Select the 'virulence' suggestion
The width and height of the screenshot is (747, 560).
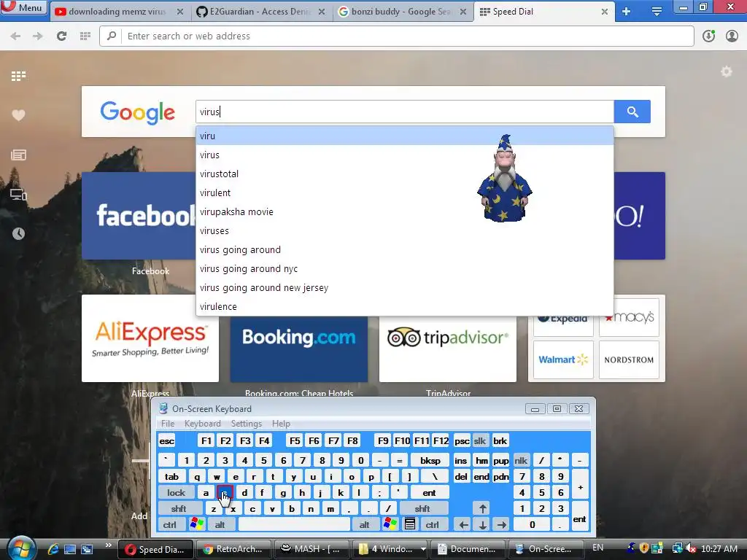(x=404, y=307)
